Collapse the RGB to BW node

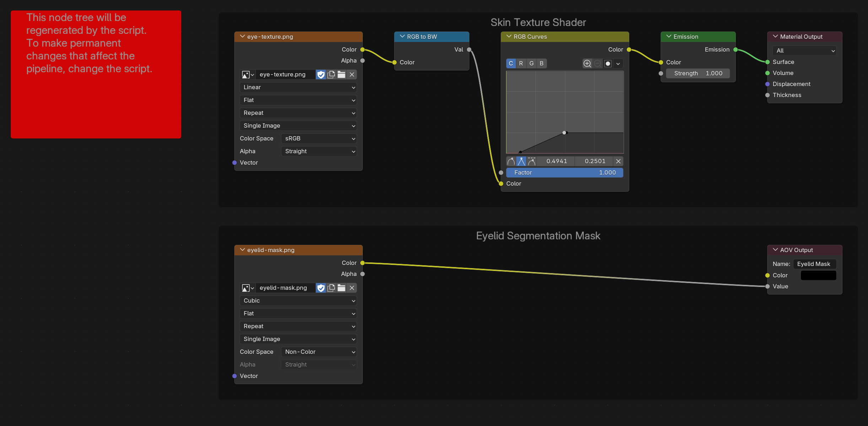click(403, 37)
